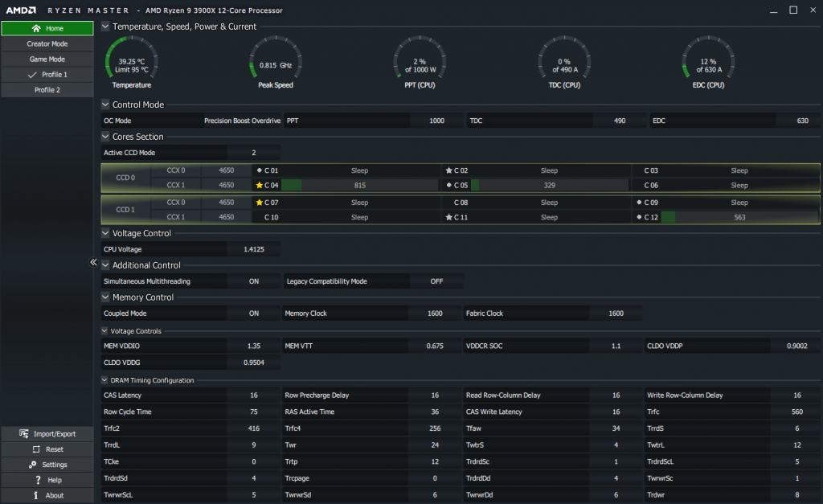823x504 pixels.
Task: Click the CLDO VDDP value 0.9002
Action: [x=796, y=346]
